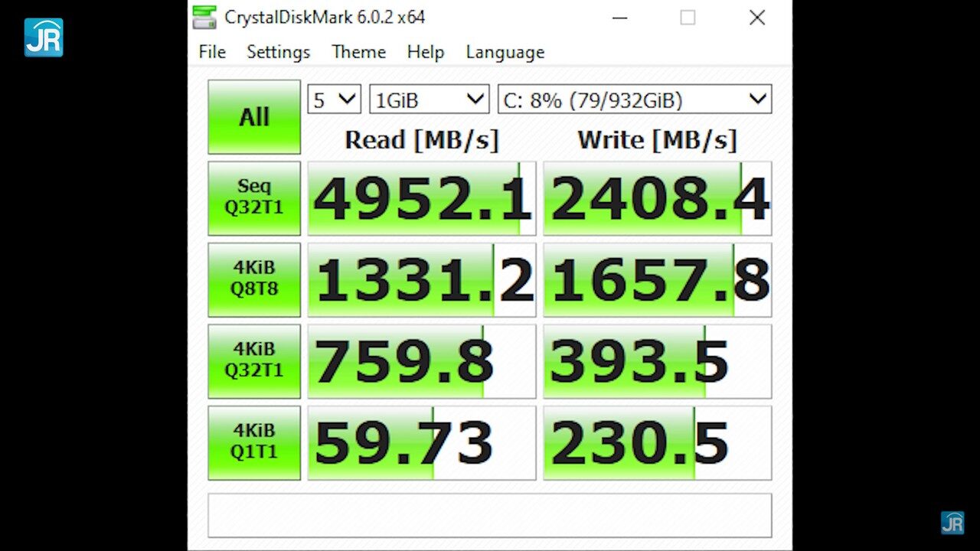This screenshot has width=980, height=551.
Task: Run the 4KiB Q32T1 benchmark test
Action: pos(253,360)
